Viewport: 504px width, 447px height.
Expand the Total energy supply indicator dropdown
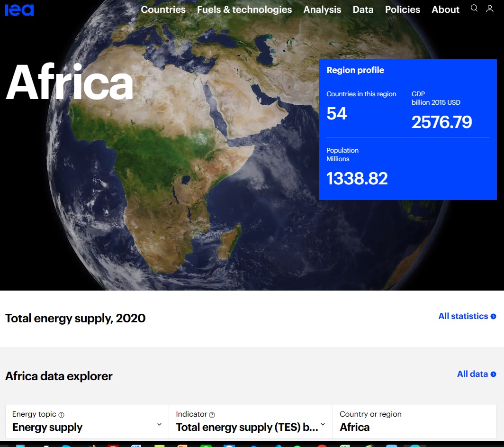tap(251, 421)
